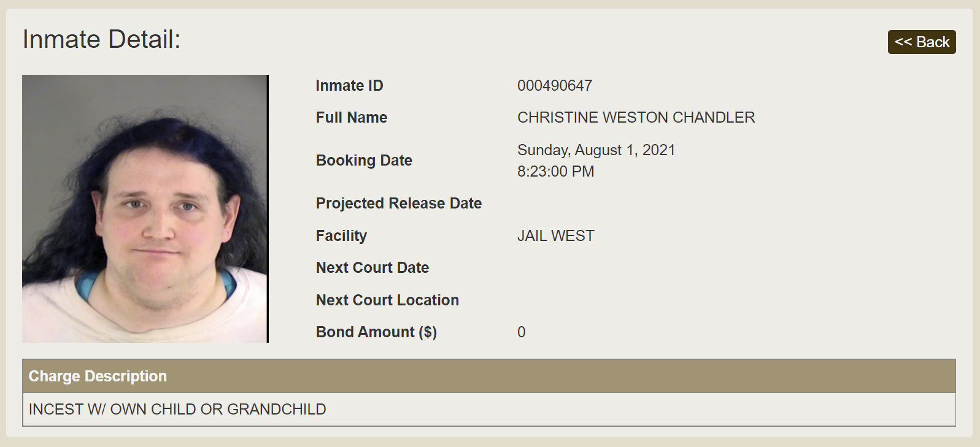Select the JAIL WEST facility value
This screenshot has height=447, width=980.
tap(555, 236)
